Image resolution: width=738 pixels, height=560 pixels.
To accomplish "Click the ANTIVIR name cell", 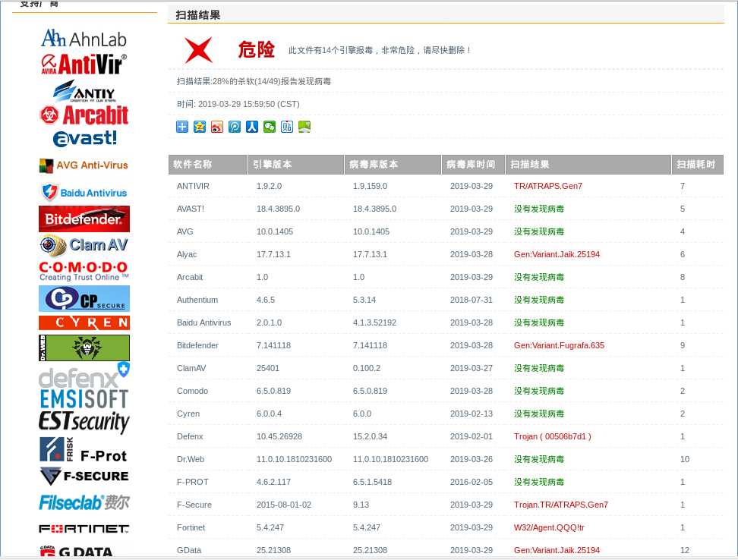I will tap(193, 186).
